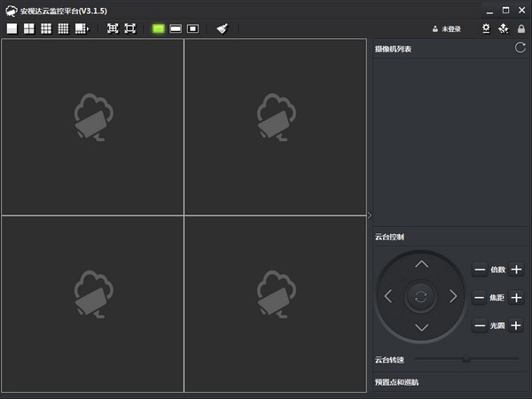Click the second fullscreen frame icon
The image size is (532, 399).
coord(130,28)
